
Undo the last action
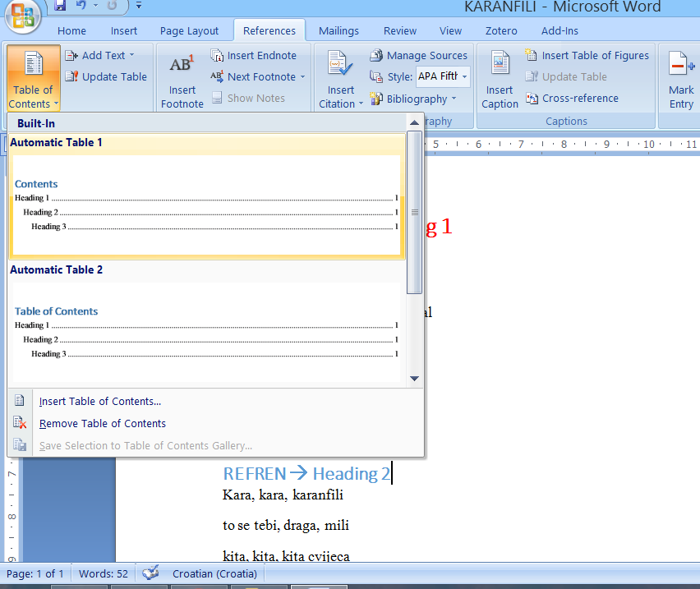coord(81,6)
